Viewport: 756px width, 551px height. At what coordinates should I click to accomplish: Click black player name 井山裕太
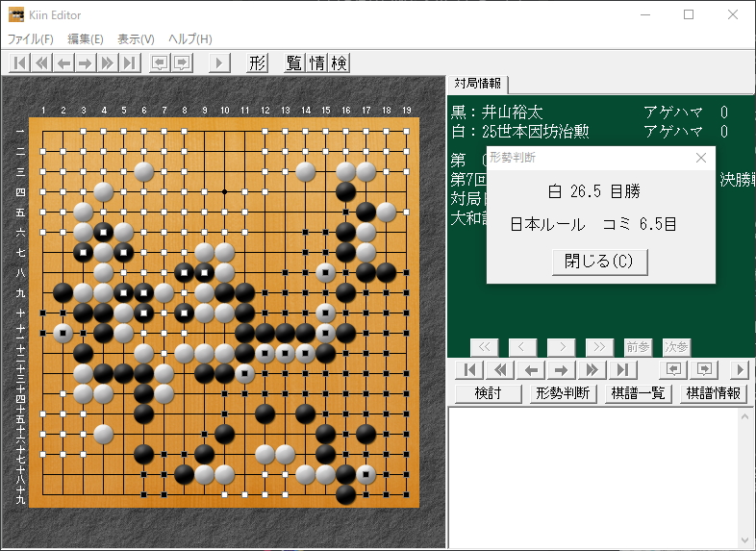click(x=512, y=113)
